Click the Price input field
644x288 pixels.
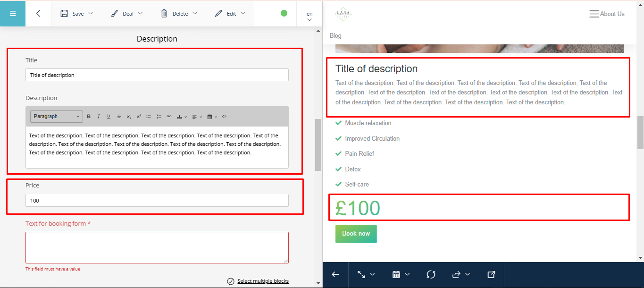(x=157, y=201)
